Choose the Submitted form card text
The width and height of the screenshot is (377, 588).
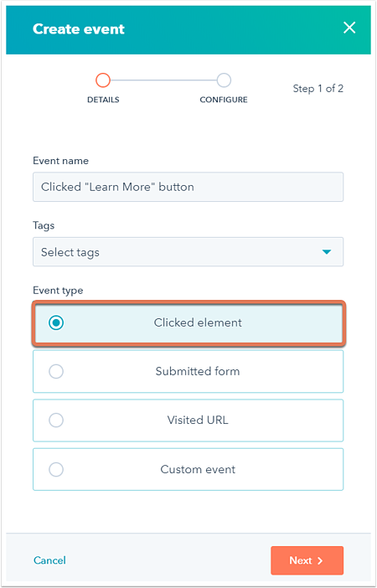(x=198, y=371)
